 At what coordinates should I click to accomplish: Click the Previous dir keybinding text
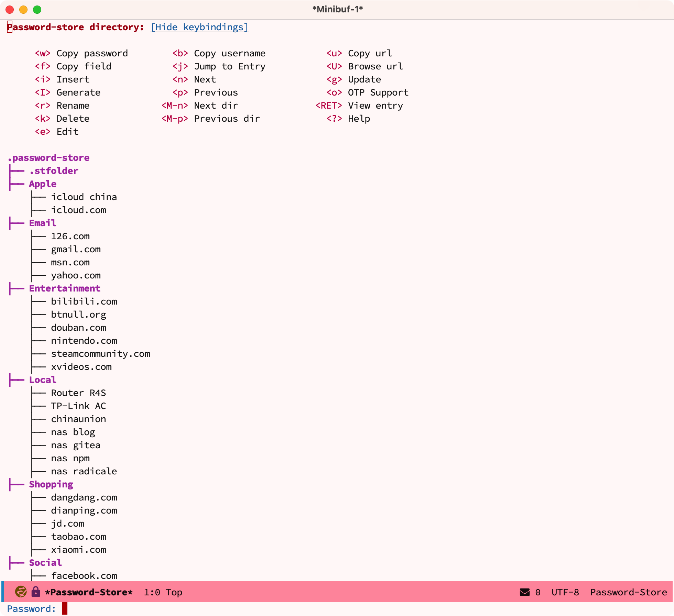tap(227, 119)
